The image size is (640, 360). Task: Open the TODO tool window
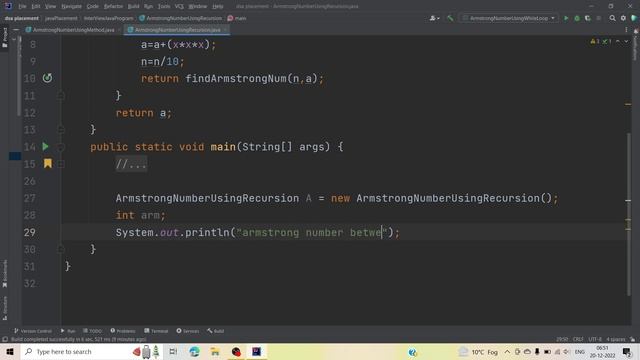(92, 331)
